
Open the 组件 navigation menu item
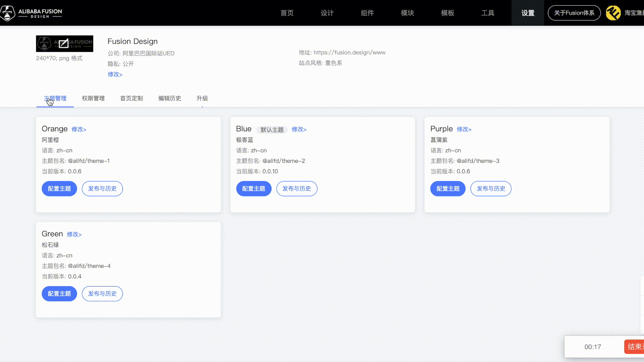(x=367, y=13)
